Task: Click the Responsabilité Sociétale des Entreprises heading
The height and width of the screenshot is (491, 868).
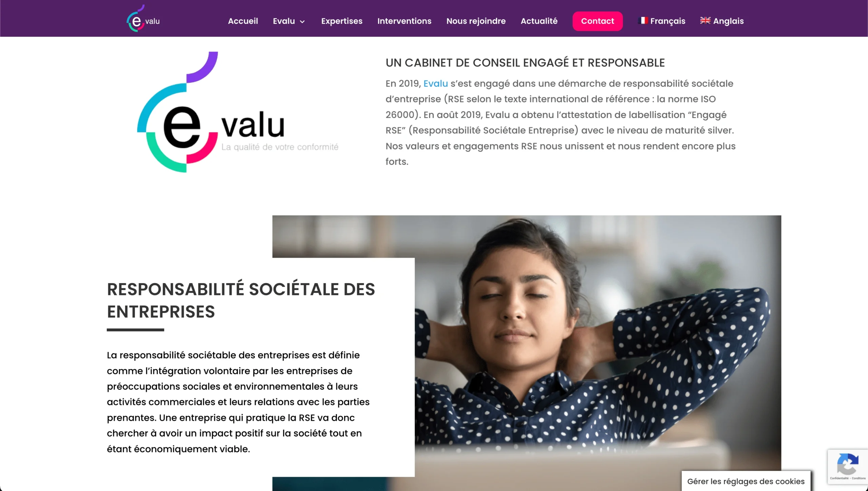Action: tap(241, 300)
